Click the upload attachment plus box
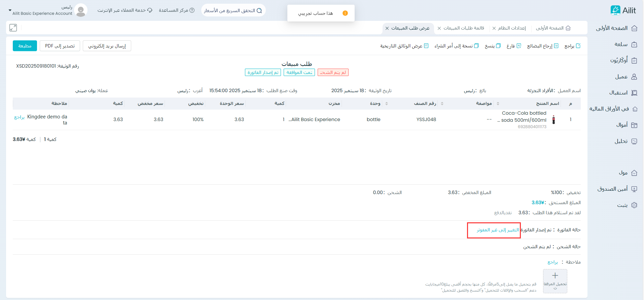 (555, 281)
